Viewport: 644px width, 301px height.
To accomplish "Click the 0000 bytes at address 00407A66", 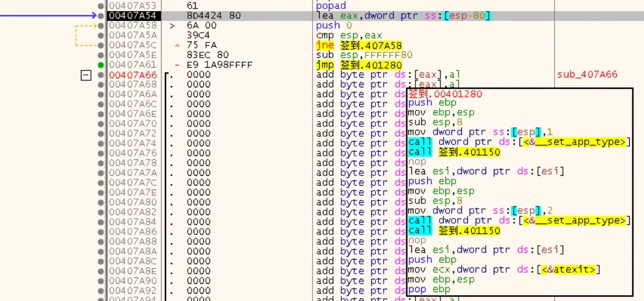I will 199,75.
